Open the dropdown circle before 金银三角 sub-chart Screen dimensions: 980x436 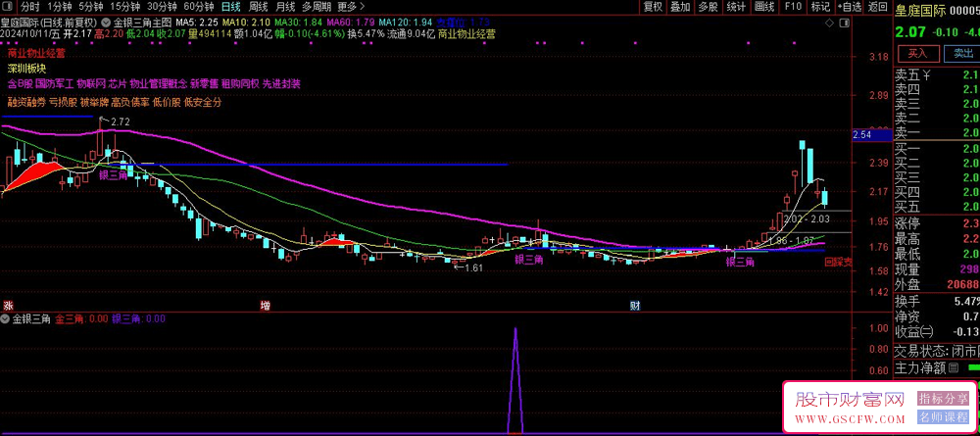click(6, 318)
